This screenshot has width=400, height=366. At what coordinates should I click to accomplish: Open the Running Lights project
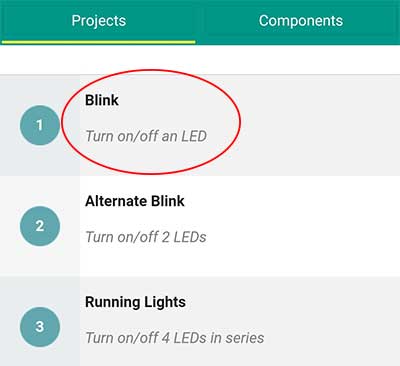[135, 302]
